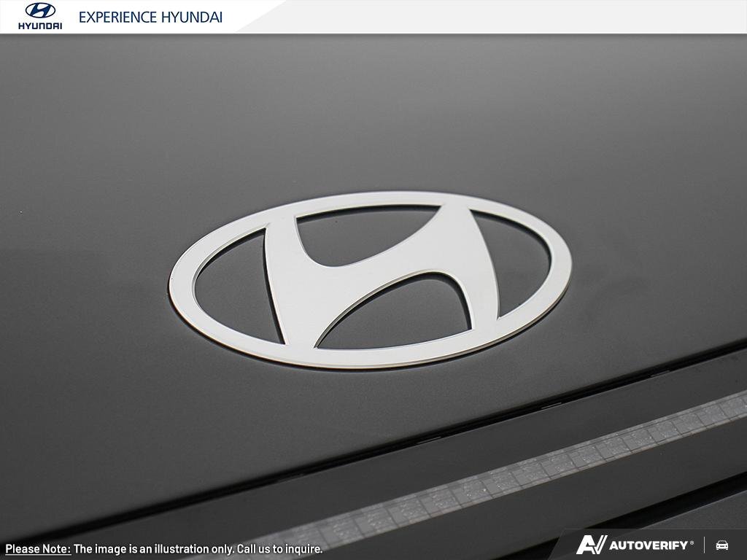Click the underlined Please Note label
747x560 pixels.
pos(38,549)
